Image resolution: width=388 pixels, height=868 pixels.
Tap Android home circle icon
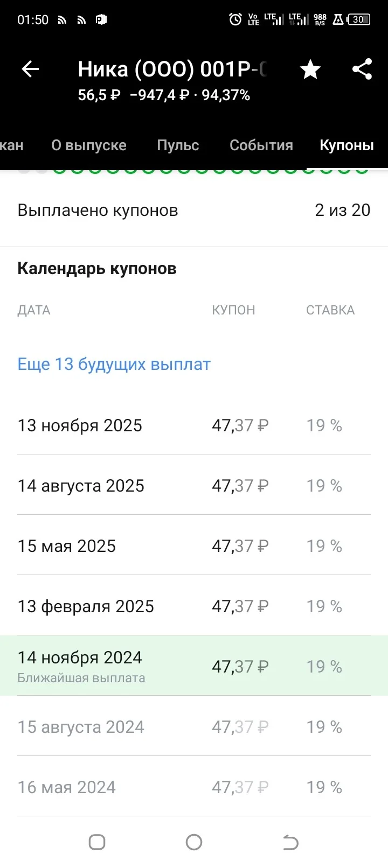[194, 842]
